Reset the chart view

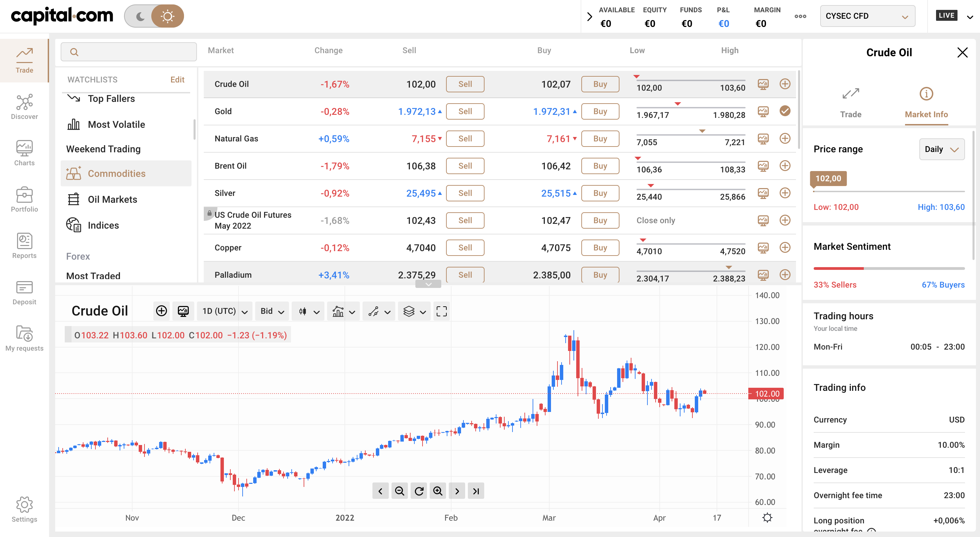(x=419, y=491)
